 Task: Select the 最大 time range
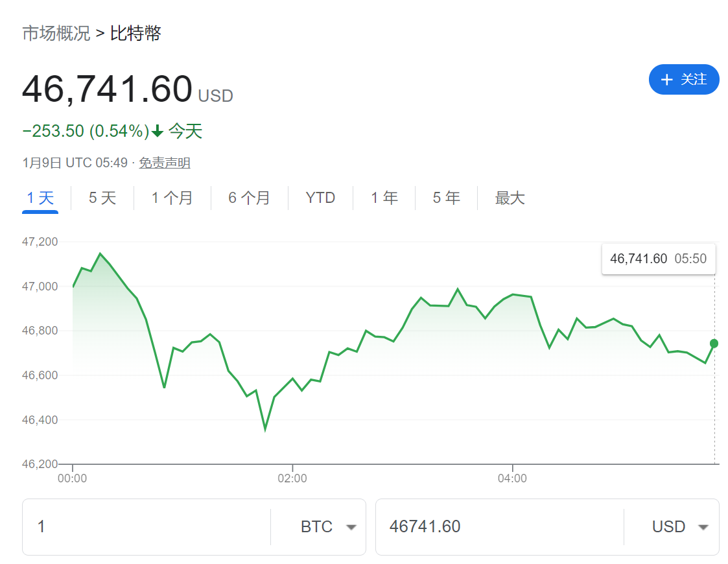(x=510, y=198)
